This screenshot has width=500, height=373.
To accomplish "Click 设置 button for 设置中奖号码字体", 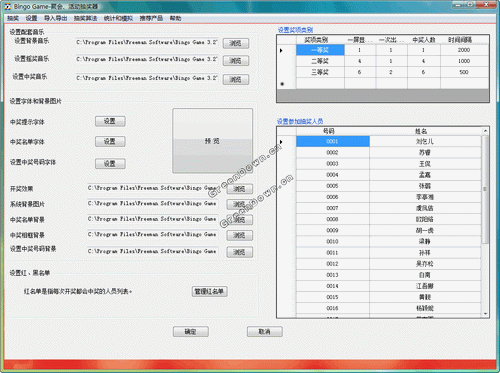I will [x=110, y=164].
